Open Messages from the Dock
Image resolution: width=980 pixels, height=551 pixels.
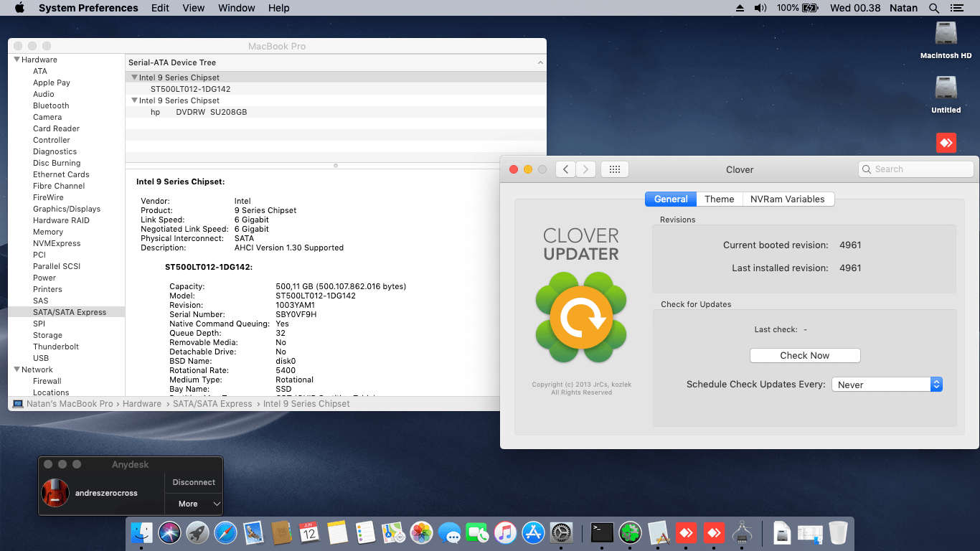pos(449,532)
